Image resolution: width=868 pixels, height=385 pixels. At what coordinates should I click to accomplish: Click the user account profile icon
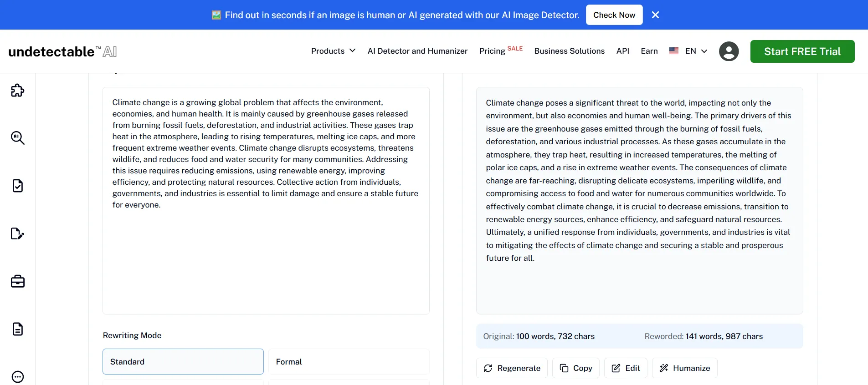(729, 51)
